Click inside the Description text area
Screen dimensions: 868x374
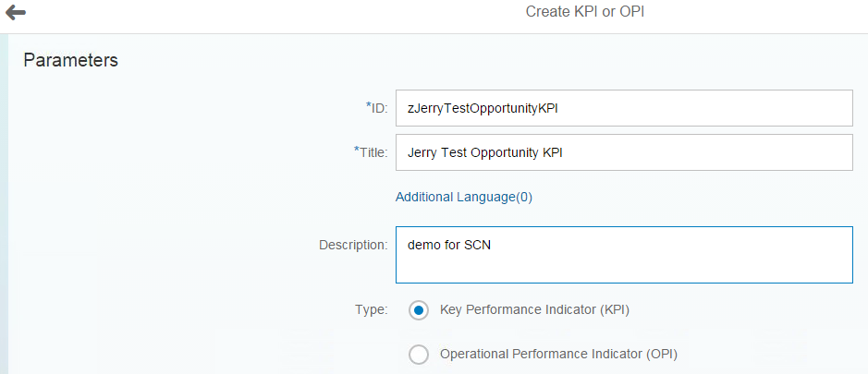[x=624, y=255]
